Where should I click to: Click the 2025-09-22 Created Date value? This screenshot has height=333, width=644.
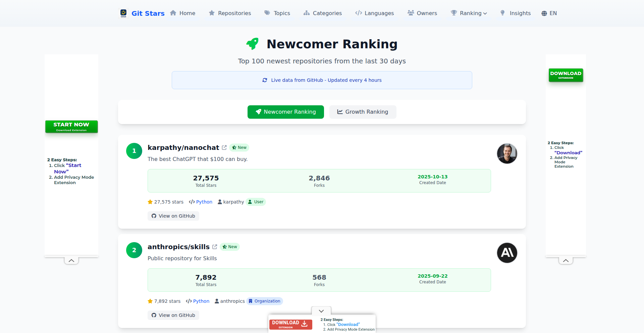pos(433,276)
